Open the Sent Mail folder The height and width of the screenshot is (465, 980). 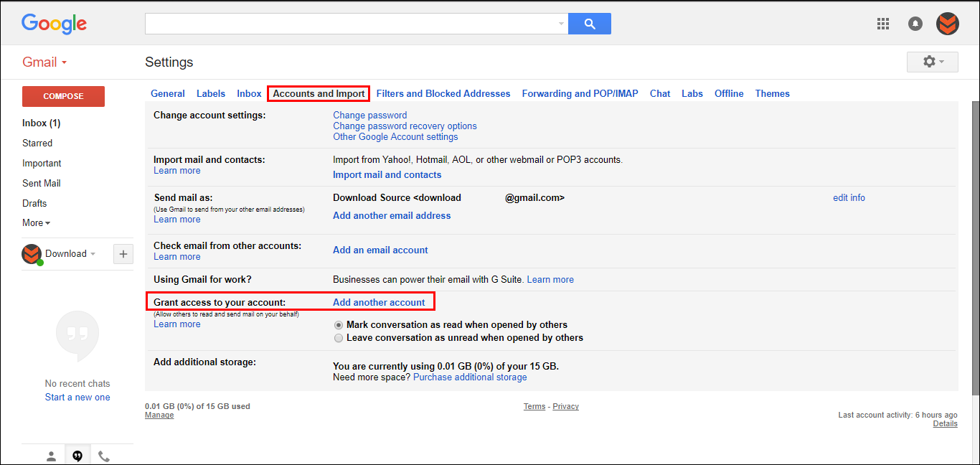point(42,184)
